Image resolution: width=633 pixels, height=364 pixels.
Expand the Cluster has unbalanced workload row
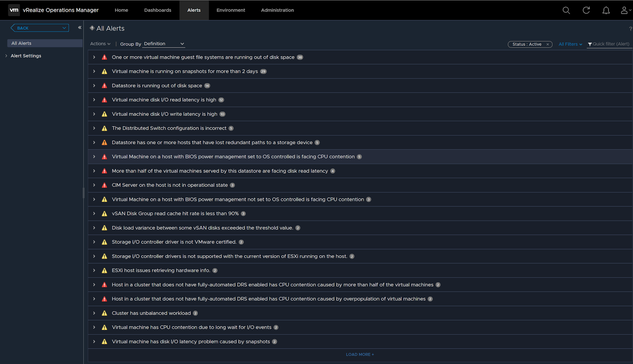click(x=94, y=313)
